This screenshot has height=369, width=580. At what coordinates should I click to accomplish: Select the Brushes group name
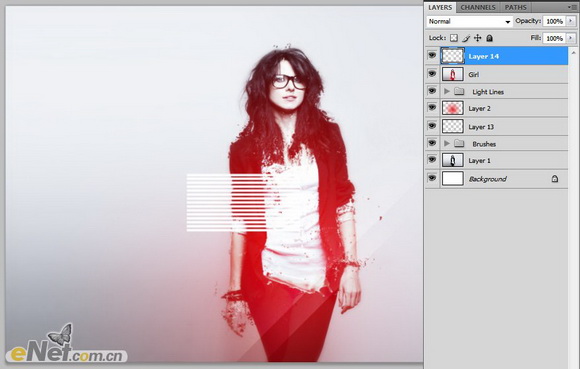point(484,144)
